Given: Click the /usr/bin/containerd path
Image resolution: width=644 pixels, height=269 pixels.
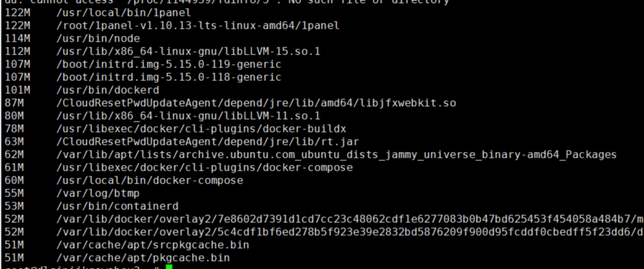Looking at the screenshot, I should click(117, 206).
